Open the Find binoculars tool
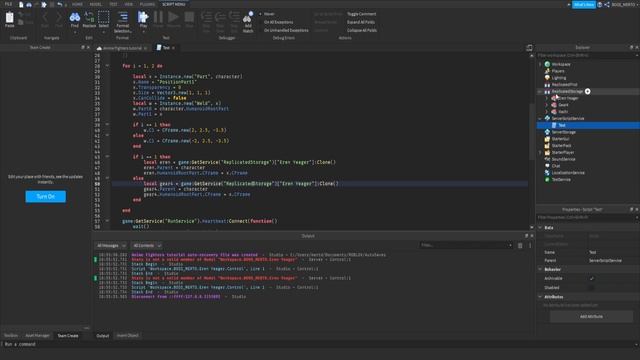 (x=75, y=17)
